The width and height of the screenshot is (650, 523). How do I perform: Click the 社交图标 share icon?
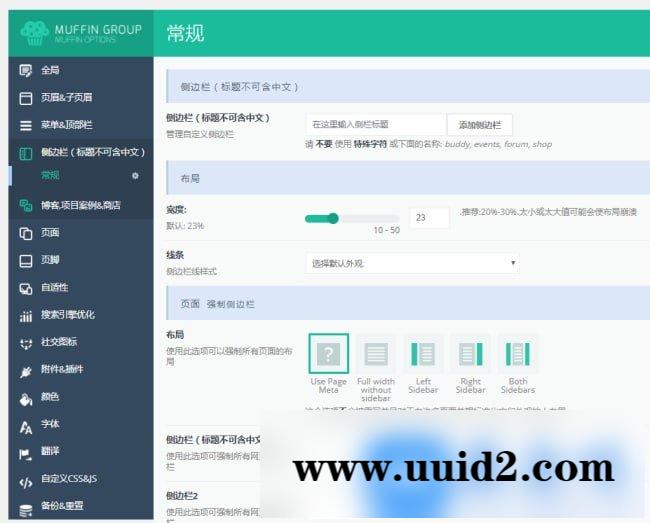tap(26, 342)
